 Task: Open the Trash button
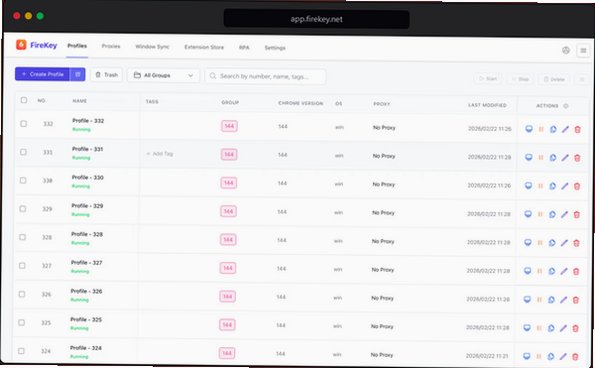(x=107, y=75)
